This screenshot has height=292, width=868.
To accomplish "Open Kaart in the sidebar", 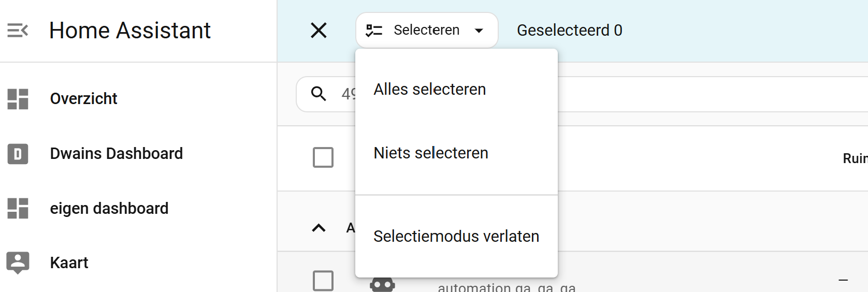I will click(69, 263).
